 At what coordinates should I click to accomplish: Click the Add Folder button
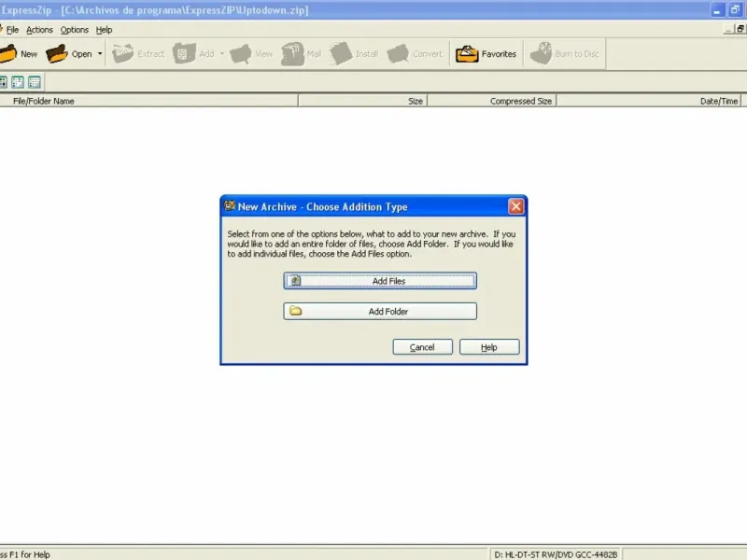tap(380, 312)
